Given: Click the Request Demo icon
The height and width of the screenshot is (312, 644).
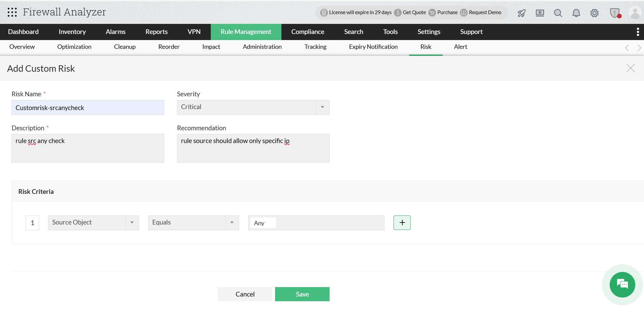Looking at the screenshot, I should pos(464,12).
